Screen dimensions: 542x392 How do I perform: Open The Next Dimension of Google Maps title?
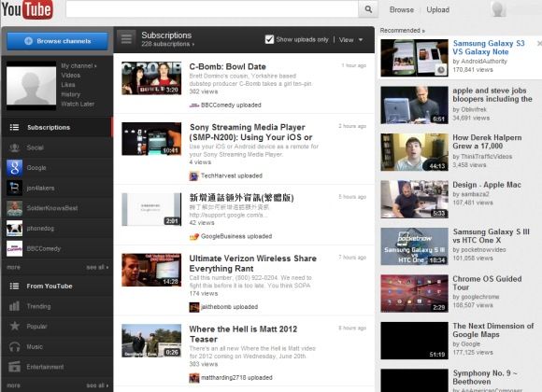(x=493, y=330)
